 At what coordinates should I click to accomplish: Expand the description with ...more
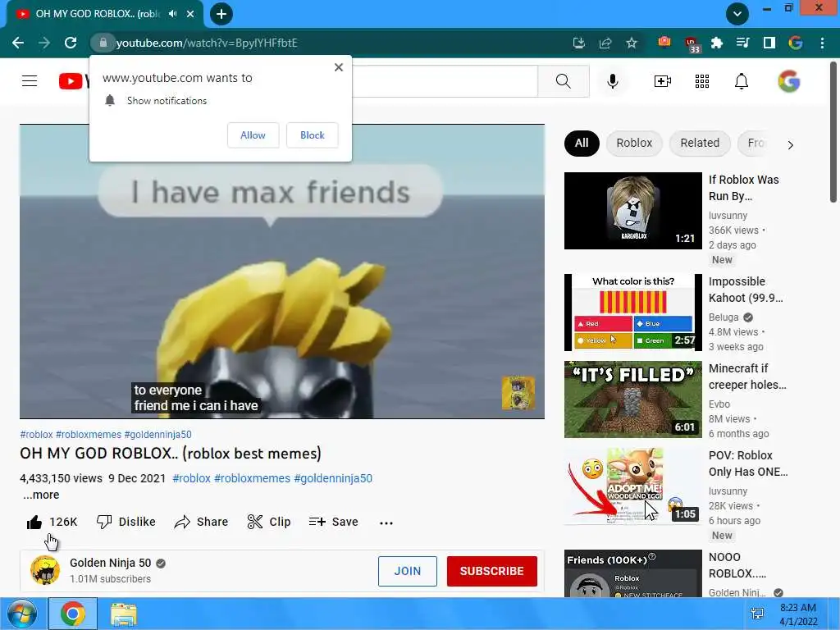point(41,495)
